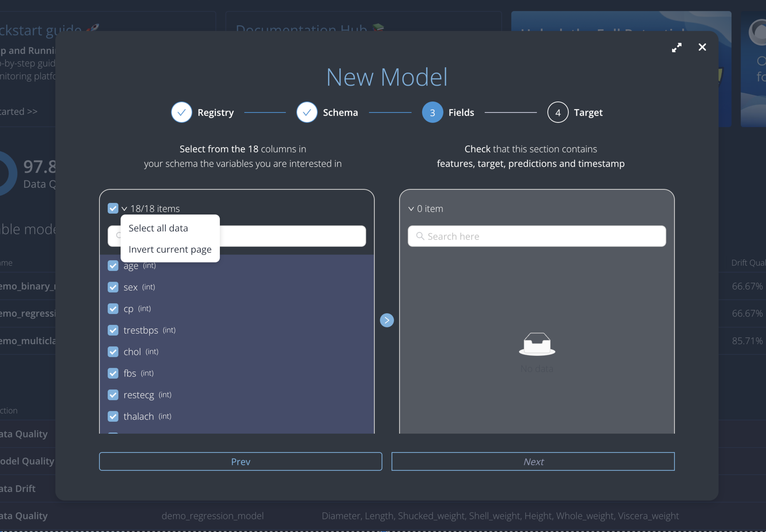
Task: Click the Fields step 3 circle icon
Action: tap(432, 112)
